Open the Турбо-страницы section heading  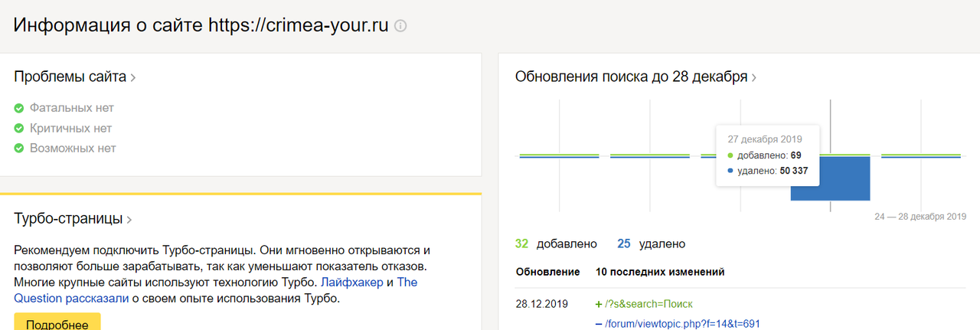pos(68,219)
